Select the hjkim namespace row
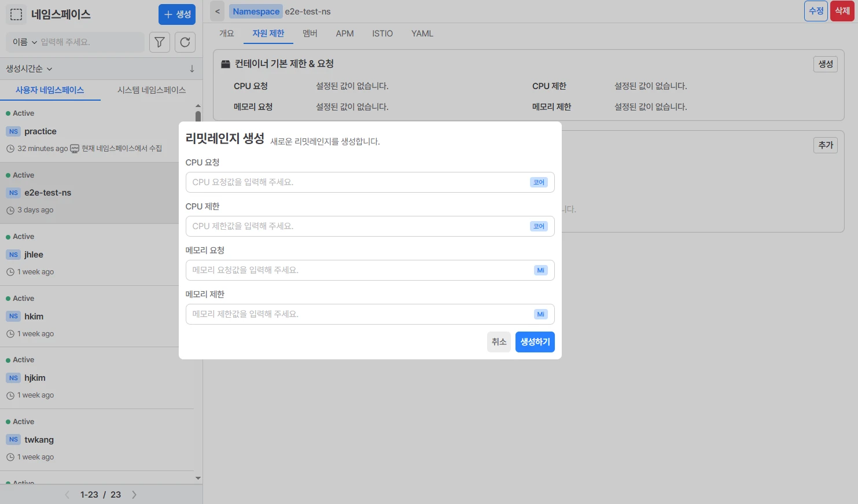Screen dimensions: 858x504 97,378
